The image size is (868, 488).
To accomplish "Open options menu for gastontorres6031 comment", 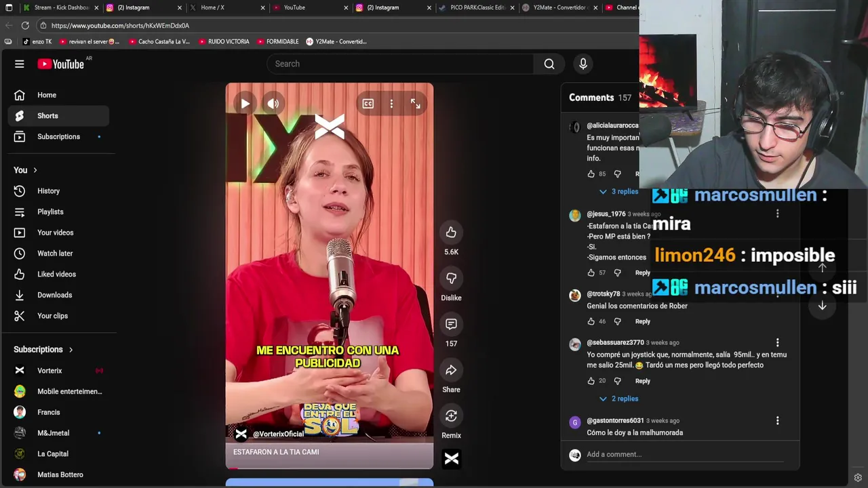I will 778,421.
